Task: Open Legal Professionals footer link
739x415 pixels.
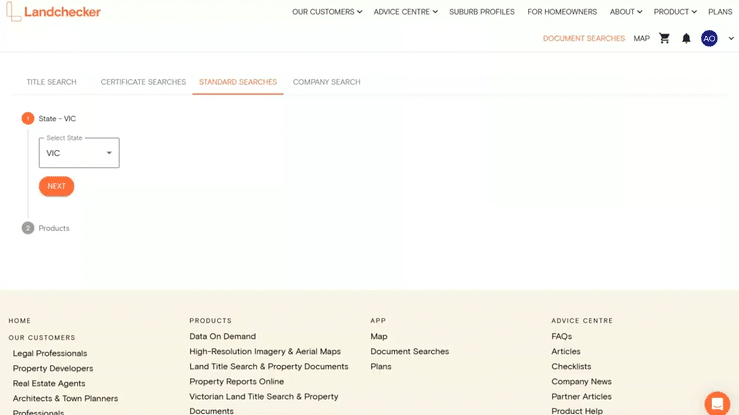Action: tap(50, 353)
